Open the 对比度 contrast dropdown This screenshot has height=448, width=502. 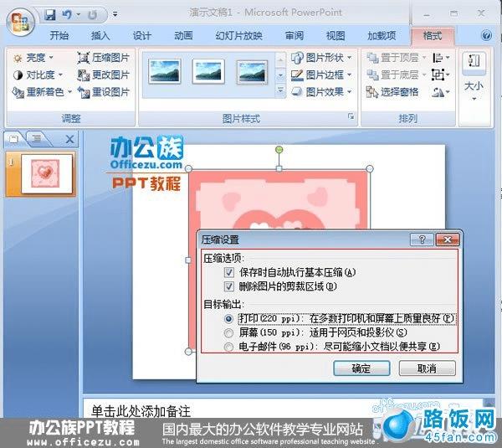38,75
